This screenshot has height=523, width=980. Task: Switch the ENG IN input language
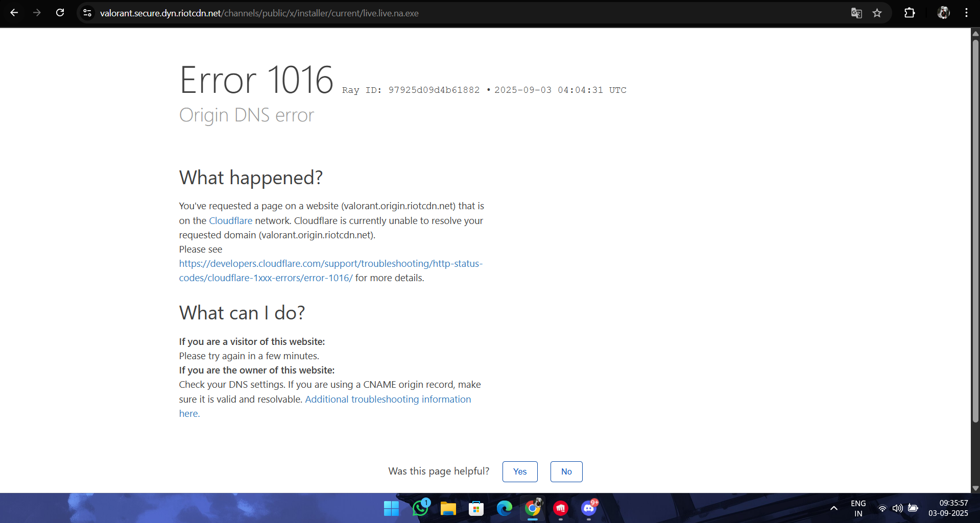[858, 508]
